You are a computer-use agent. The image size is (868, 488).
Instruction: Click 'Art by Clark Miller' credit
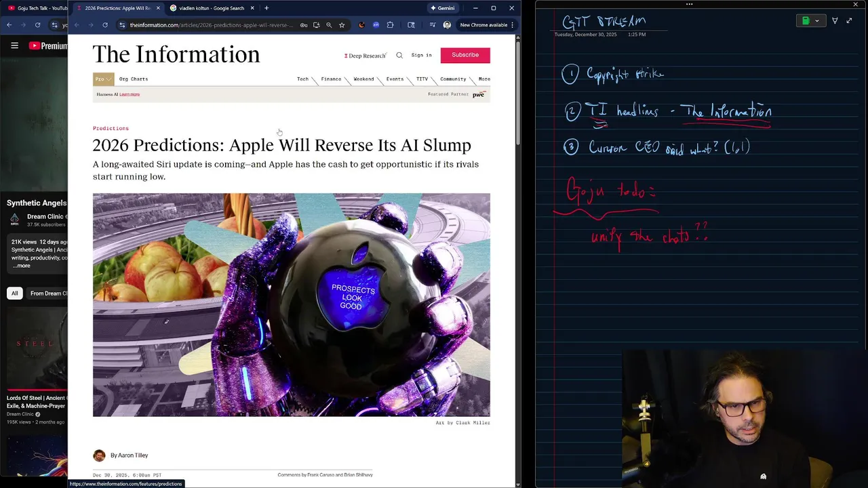tap(462, 423)
